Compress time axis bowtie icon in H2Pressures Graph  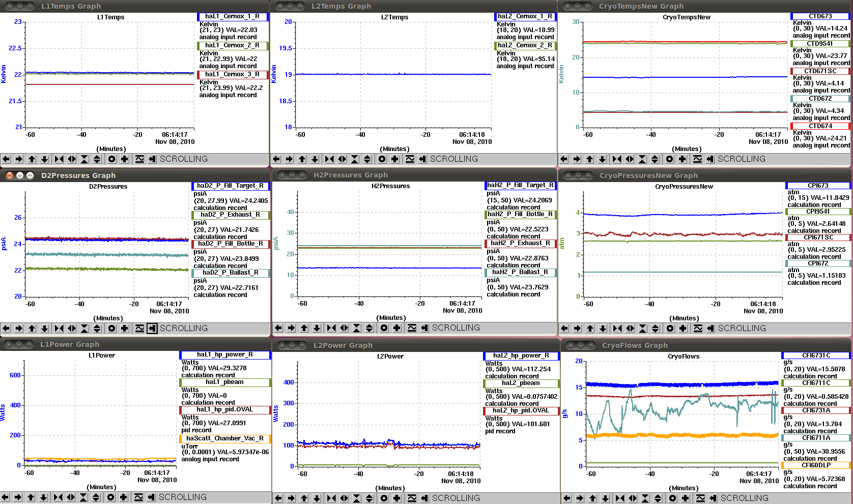click(x=331, y=328)
